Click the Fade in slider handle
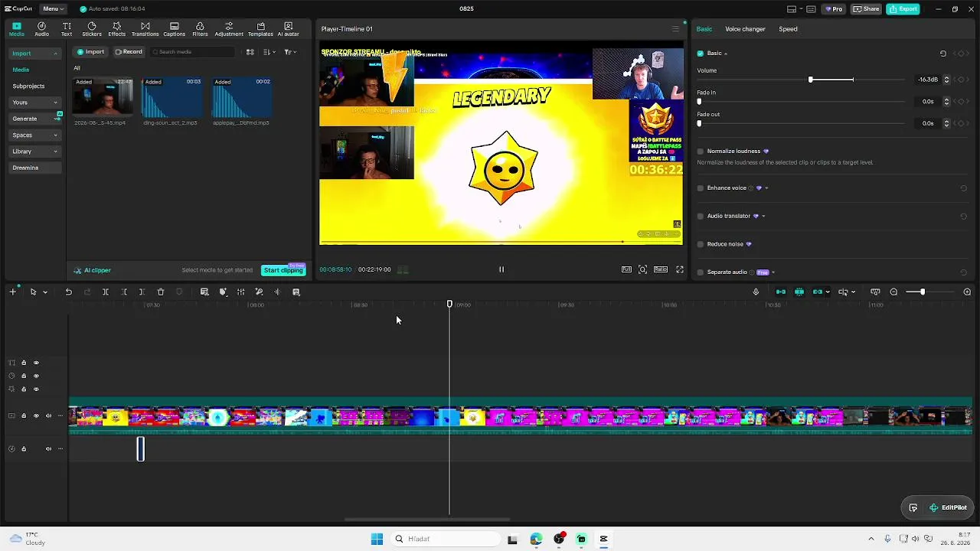 pos(699,101)
